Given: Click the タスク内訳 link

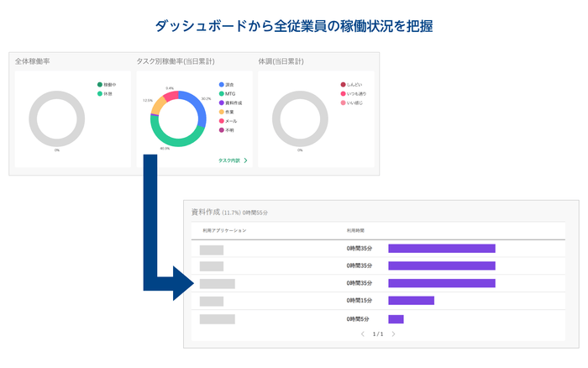Looking at the screenshot, I should tap(228, 160).
